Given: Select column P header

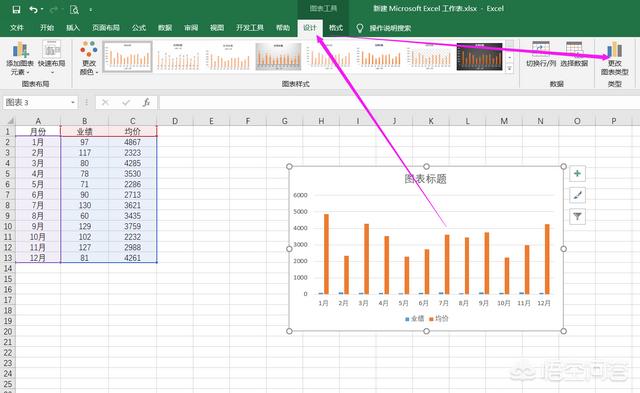Looking at the screenshot, I should [x=613, y=121].
